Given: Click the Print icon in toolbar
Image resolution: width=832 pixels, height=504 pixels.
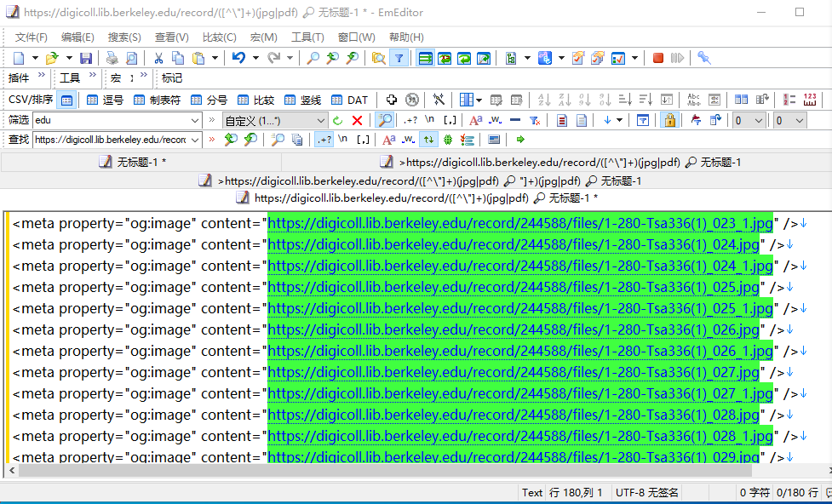Looking at the screenshot, I should point(112,58).
